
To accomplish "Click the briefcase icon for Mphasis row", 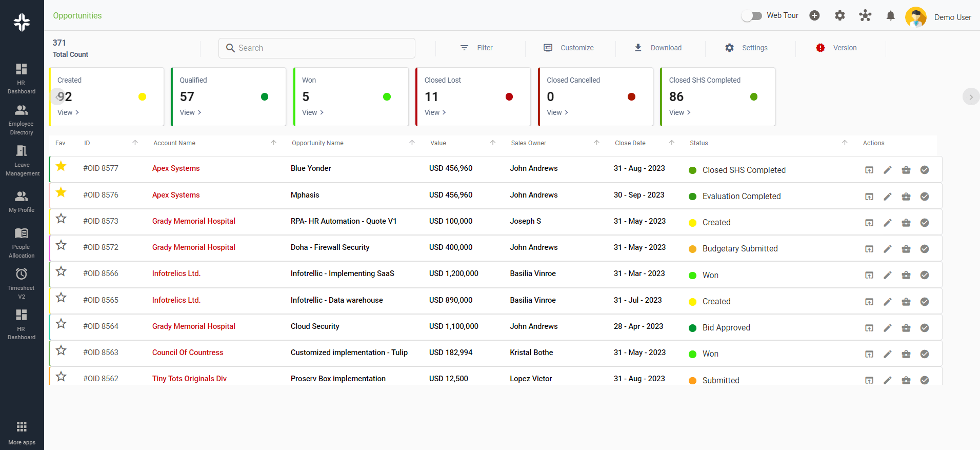I will (906, 197).
